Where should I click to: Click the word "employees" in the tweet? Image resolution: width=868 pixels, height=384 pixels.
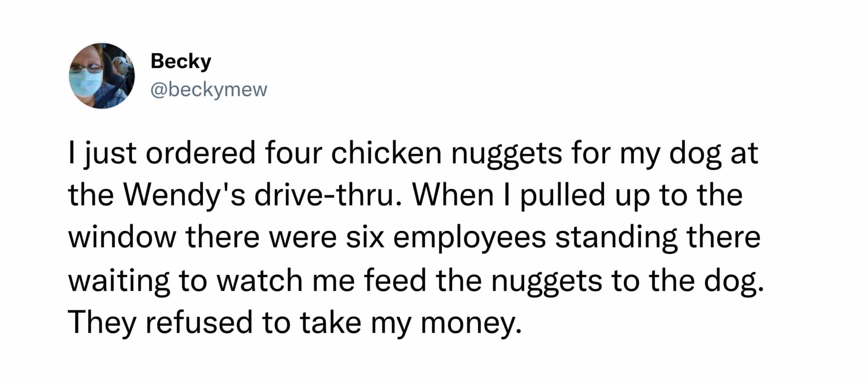pyautogui.click(x=470, y=238)
